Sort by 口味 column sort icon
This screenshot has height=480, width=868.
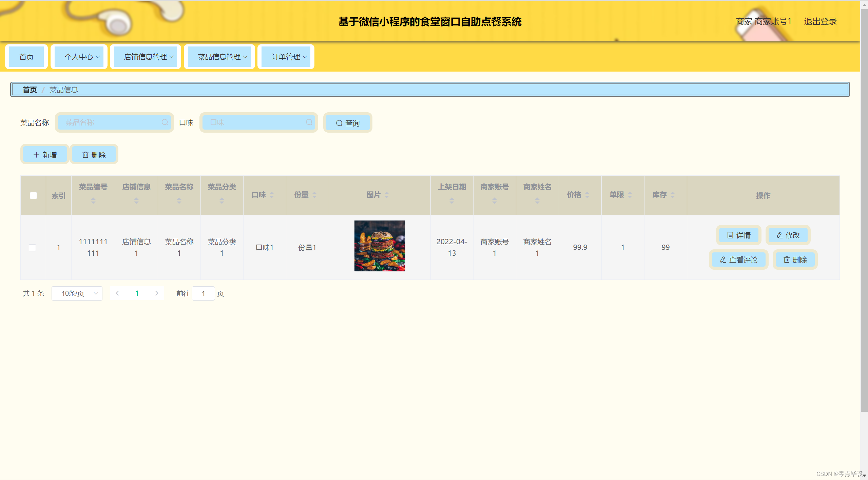[x=272, y=195]
